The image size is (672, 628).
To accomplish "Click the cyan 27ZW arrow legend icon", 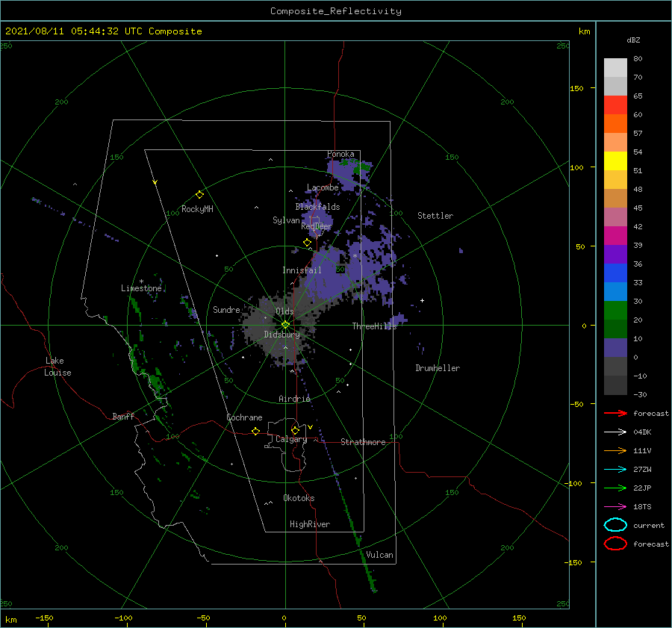I will pyautogui.click(x=615, y=470).
